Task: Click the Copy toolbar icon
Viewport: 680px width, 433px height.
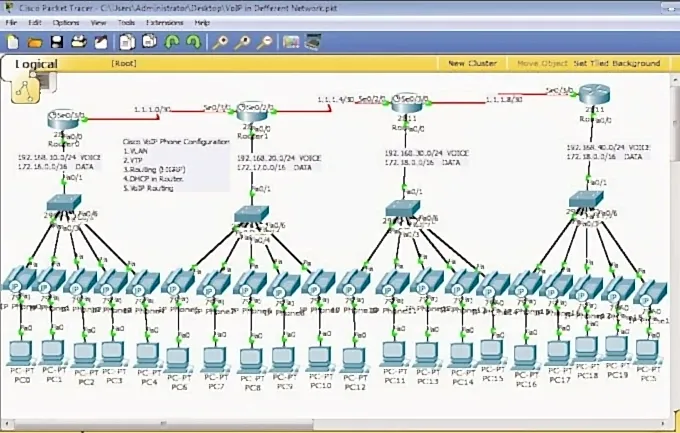Action: point(127,42)
